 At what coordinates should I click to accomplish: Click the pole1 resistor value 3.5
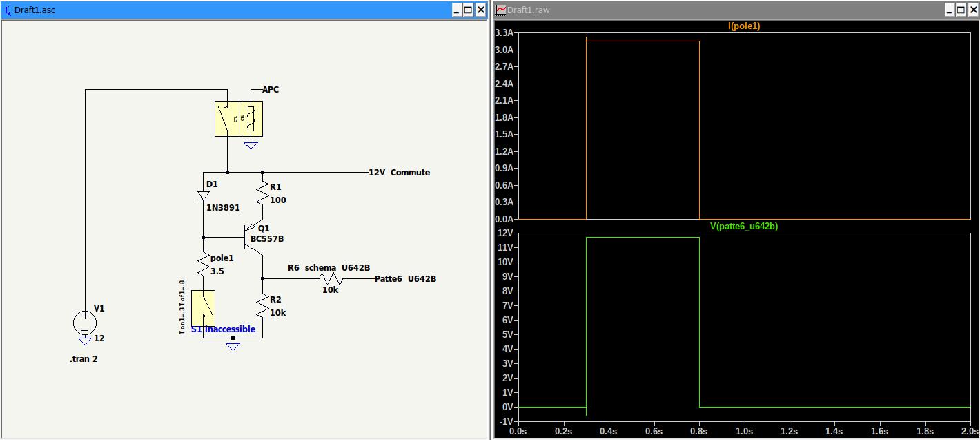pos(217,271)
